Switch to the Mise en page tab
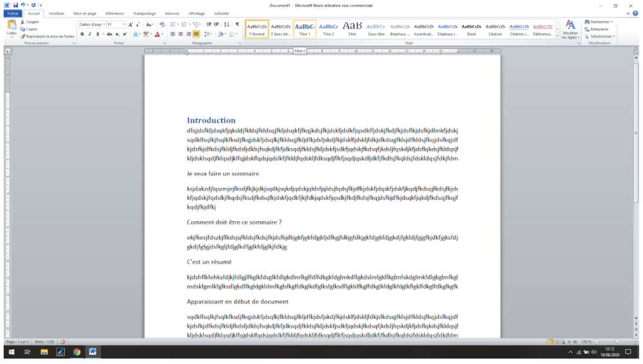The image size is (643, 364). [x=85, y=13]
